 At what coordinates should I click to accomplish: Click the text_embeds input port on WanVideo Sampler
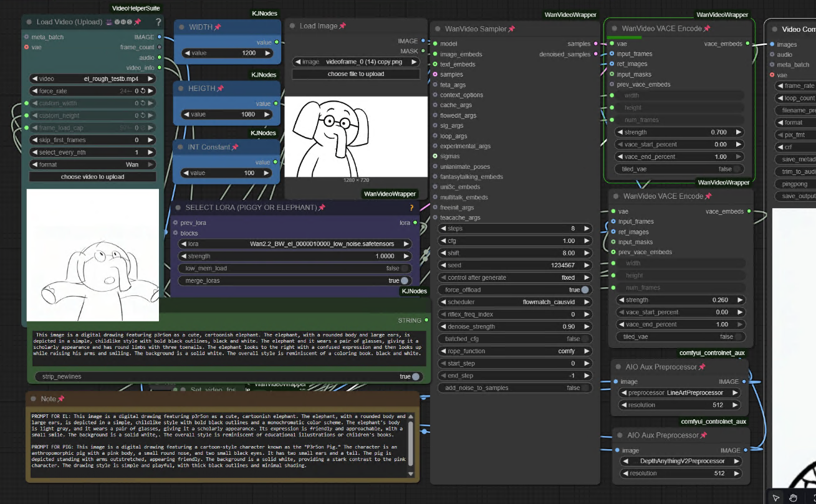435,64
